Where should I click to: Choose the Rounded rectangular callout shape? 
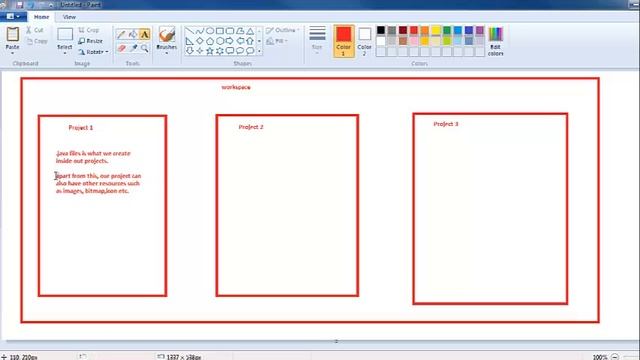(x=230, y=51)
